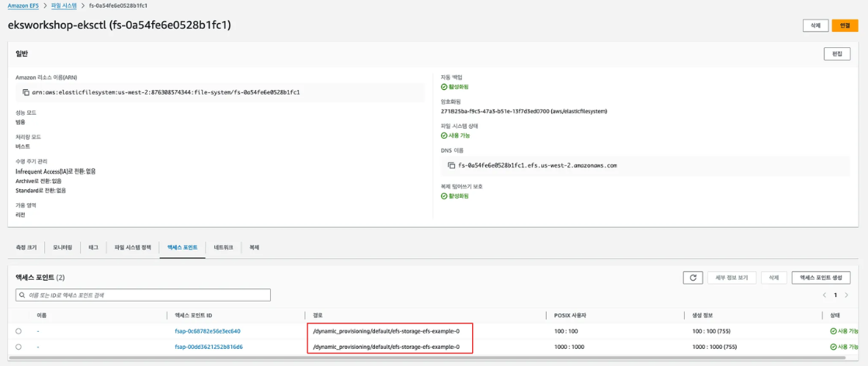
Task: Click the green check icon for 자동 백업
Action: (x=444, y=87)
